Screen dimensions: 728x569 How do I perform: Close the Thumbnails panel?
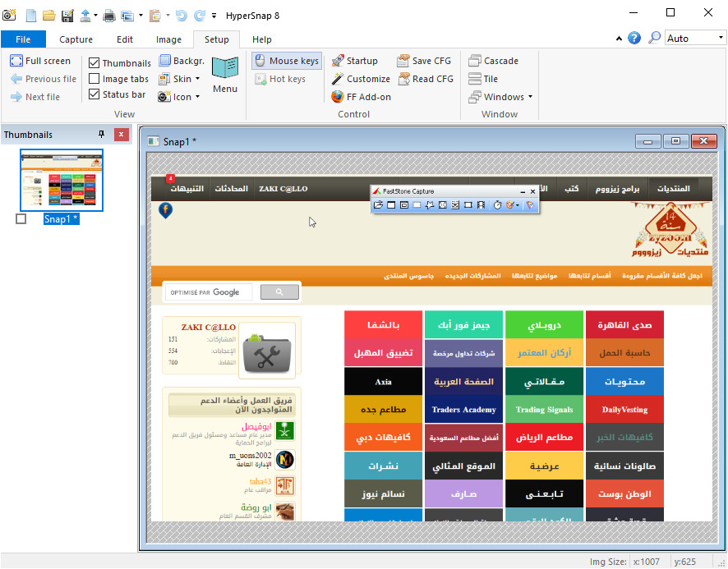pyautogui.click(x=121, y=134)
